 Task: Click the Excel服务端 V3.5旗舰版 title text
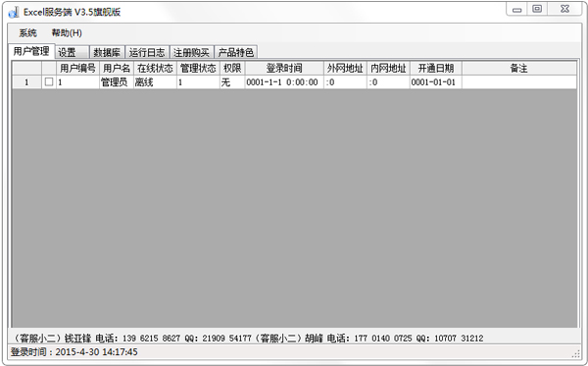tap(72, 12)
